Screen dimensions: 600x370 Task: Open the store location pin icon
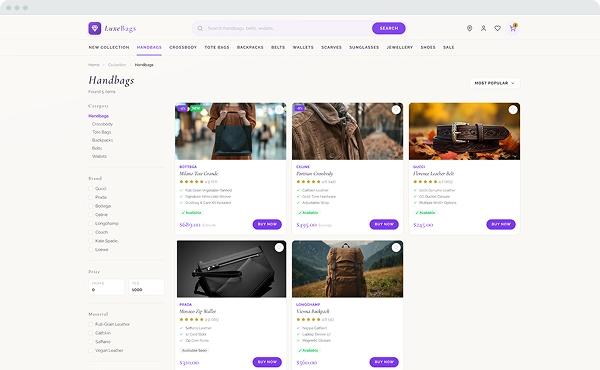pos(470,28)
